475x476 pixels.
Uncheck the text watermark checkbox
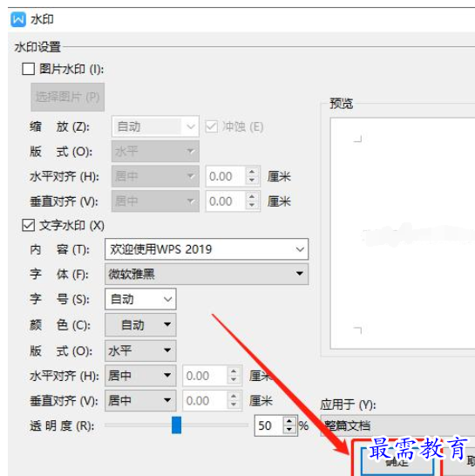tap(28, 226)
